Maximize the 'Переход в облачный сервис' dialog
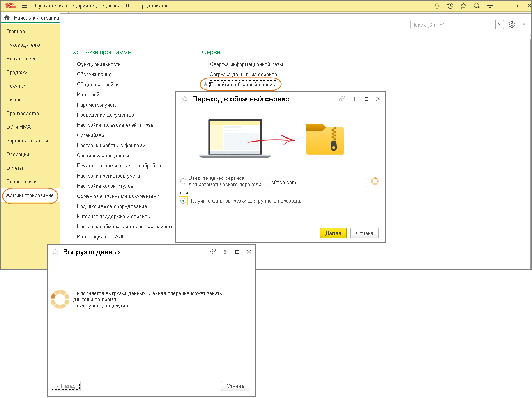The image size is (532, 398). coord(366,99)
